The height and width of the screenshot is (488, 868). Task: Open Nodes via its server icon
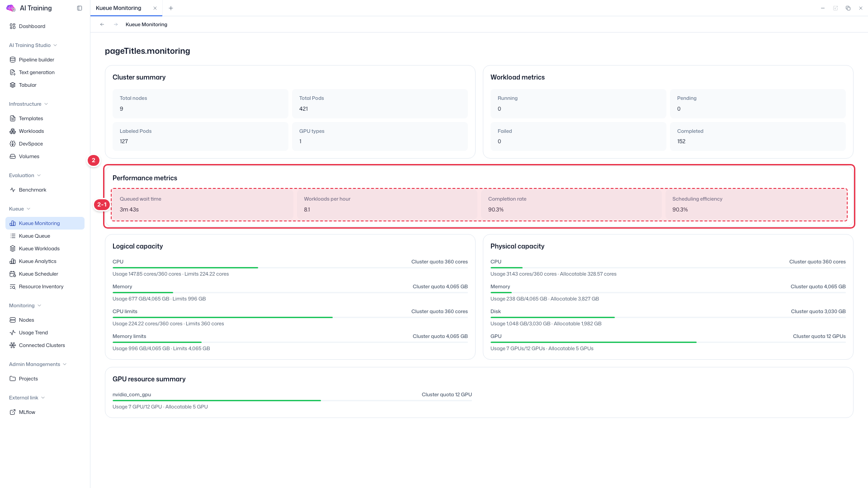(13, 320)
